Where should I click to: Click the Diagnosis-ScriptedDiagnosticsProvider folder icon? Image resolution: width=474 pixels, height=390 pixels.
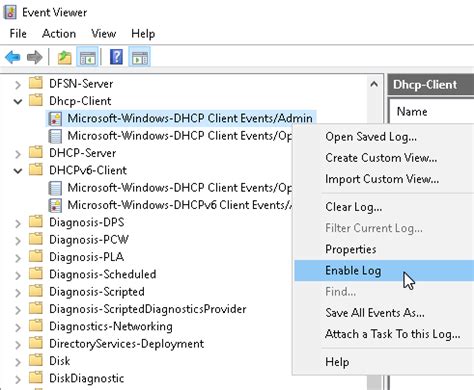click(36, 308)
